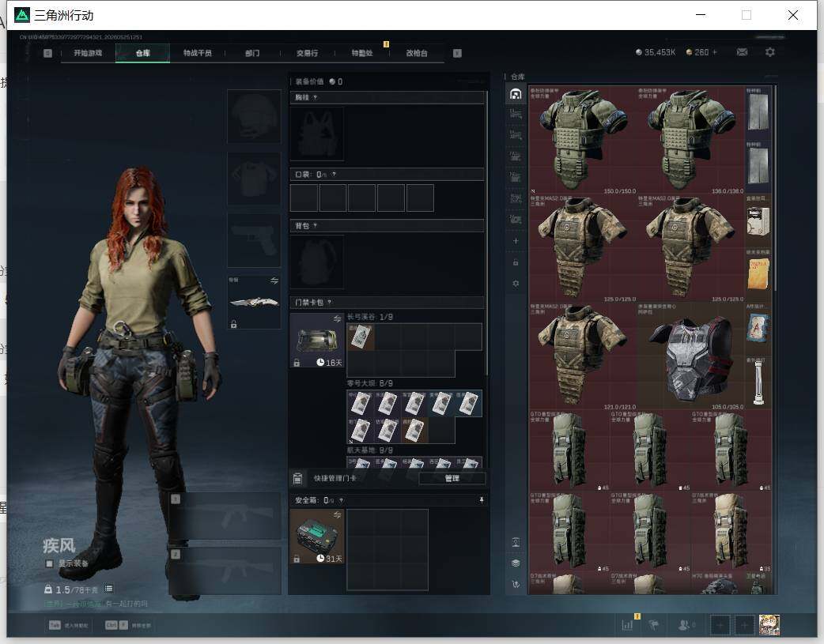Image resolution: width=824 pixels, height=644 pixels.
Task: Show the 胸挂 help question mark
Action: 315,98
